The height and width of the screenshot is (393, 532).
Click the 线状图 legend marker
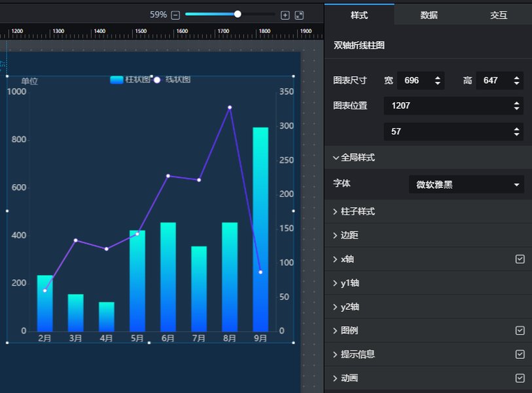157,80
